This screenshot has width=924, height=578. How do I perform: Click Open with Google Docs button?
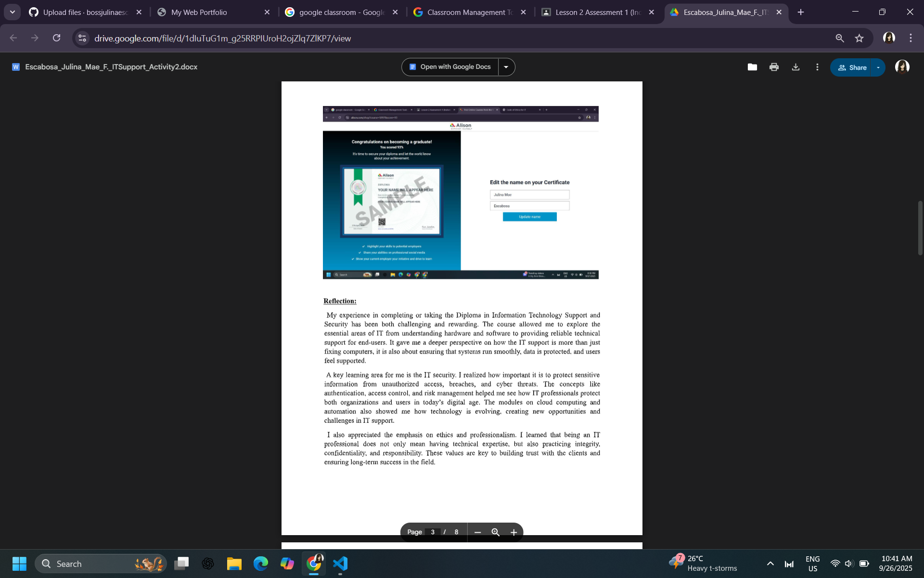pos(450,67)
